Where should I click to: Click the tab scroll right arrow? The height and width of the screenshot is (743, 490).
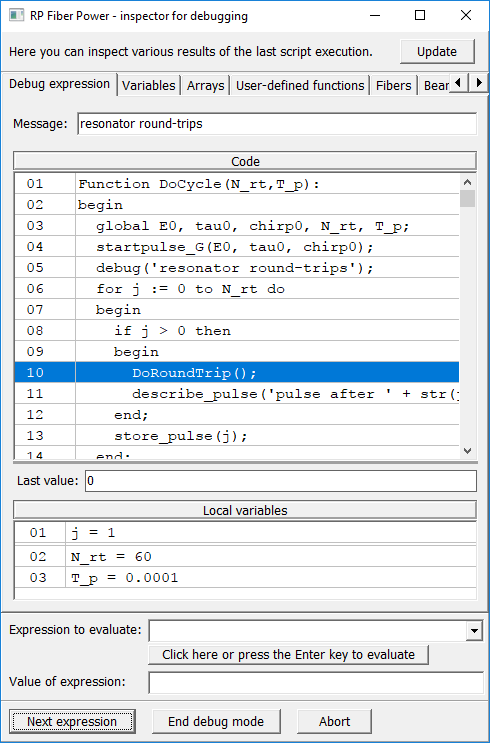(479, 83)
